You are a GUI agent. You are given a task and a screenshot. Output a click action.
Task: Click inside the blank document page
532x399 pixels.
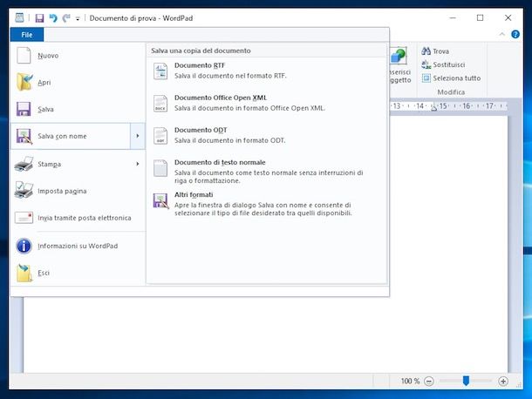(x=266, y=334)
